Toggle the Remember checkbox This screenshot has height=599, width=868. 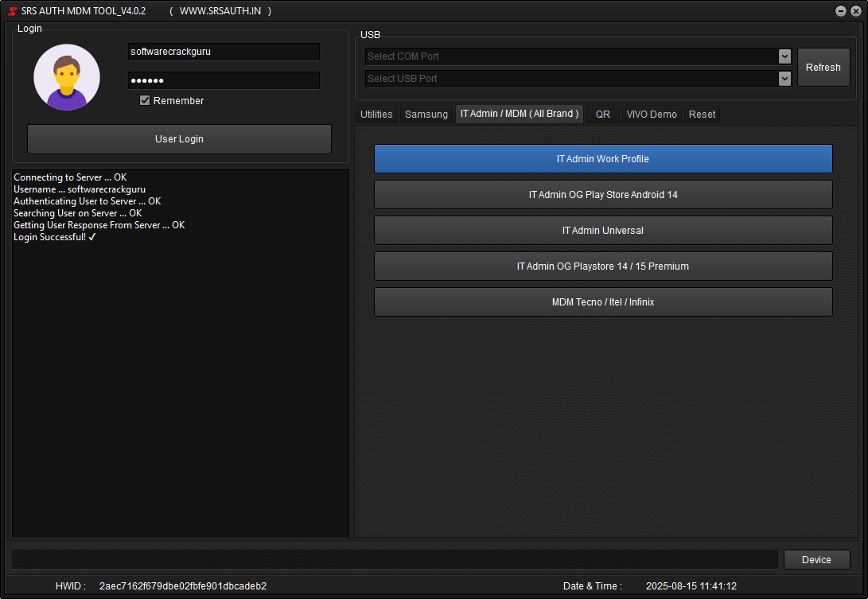pyautogui.click(x=145, y=100)
